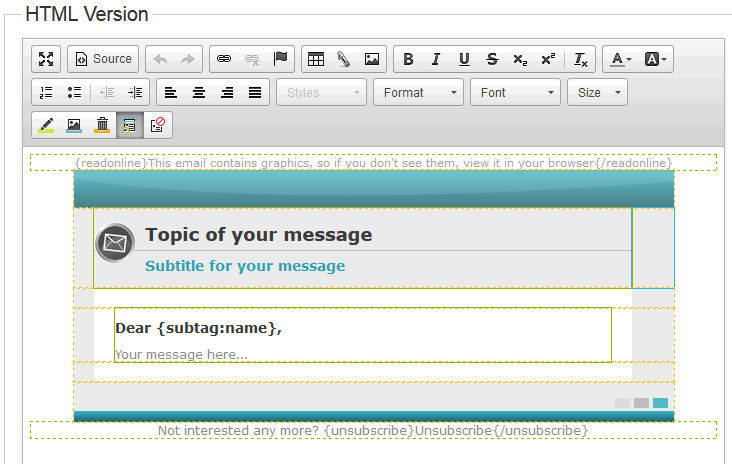This screenshot has height=464, width=732.
Task: Click the 'Topic of your message' heading
Action: (x=259, y=234)
